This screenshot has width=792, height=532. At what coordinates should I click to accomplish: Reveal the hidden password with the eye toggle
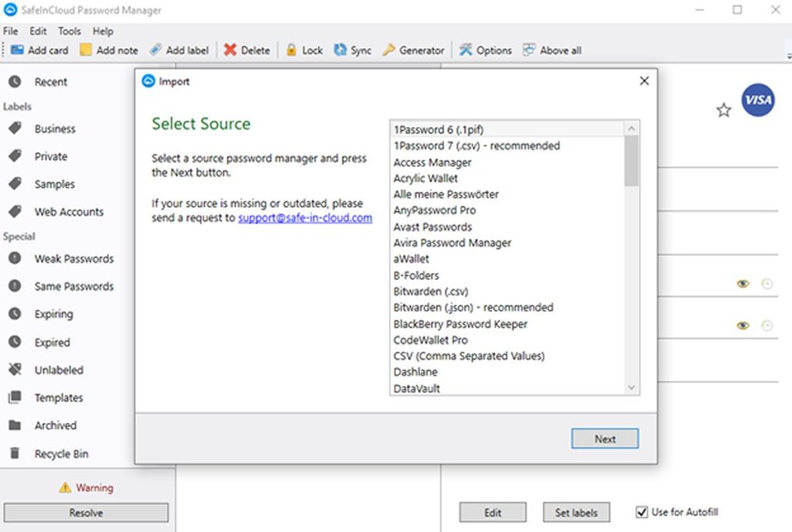742,284
